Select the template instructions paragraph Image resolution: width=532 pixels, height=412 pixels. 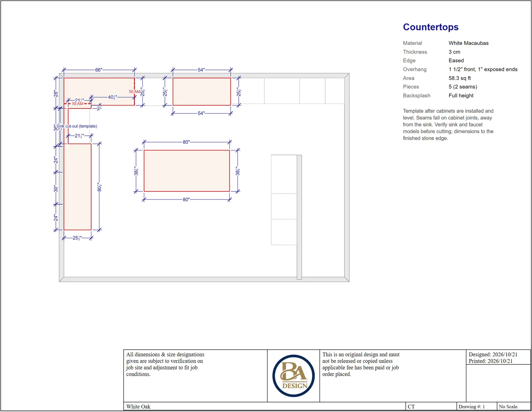[448, 124]
